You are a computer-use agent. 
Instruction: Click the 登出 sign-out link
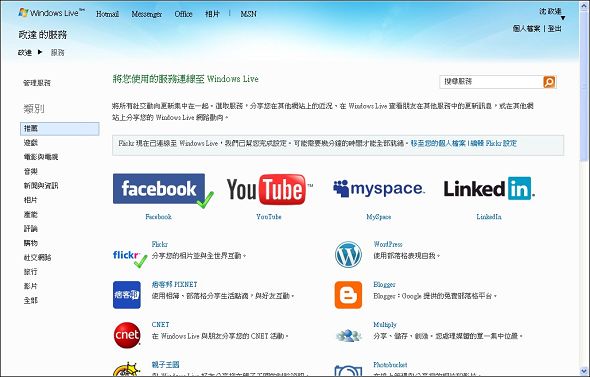tap(555, 29)
